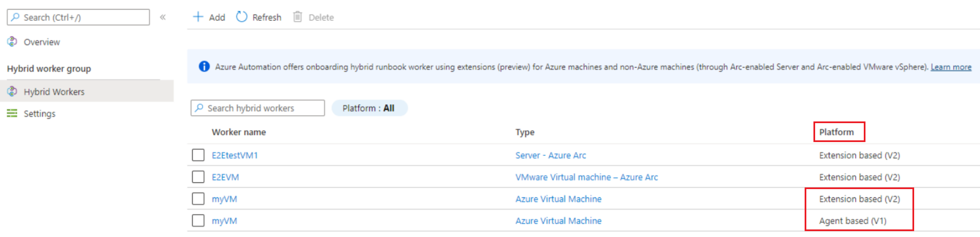Click the Delete trash can icon
The width and height of the screenshot is (980, 237).
(297, 17)
